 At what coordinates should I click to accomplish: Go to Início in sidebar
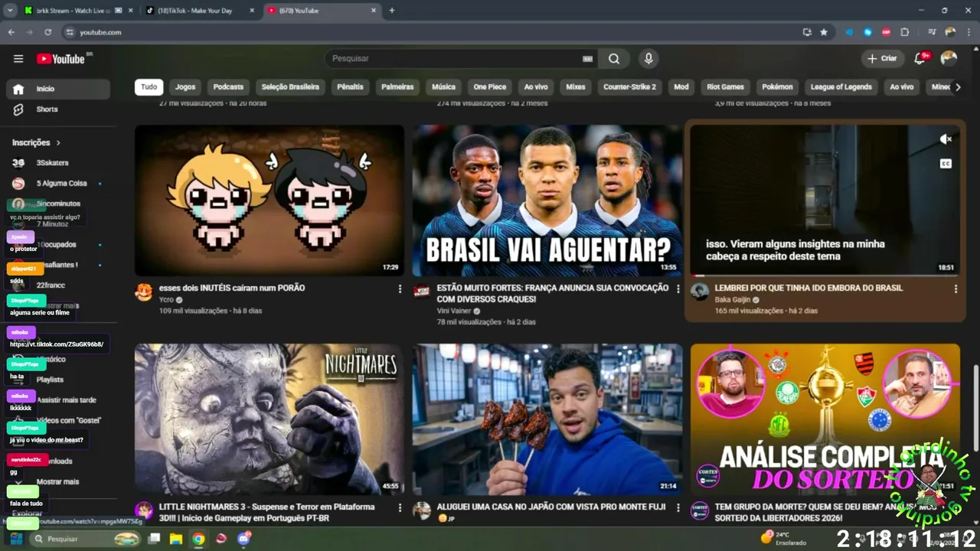[58, 89]
